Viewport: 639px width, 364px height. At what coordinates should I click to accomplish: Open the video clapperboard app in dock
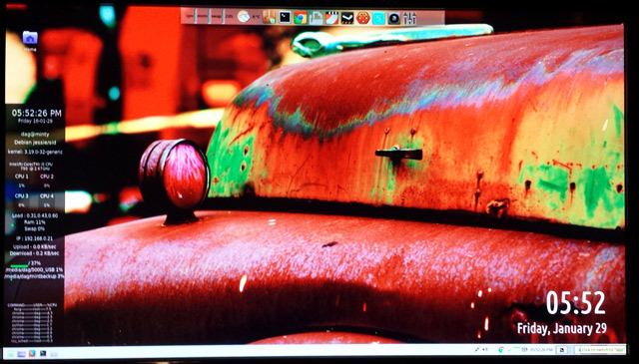(331, 18)
